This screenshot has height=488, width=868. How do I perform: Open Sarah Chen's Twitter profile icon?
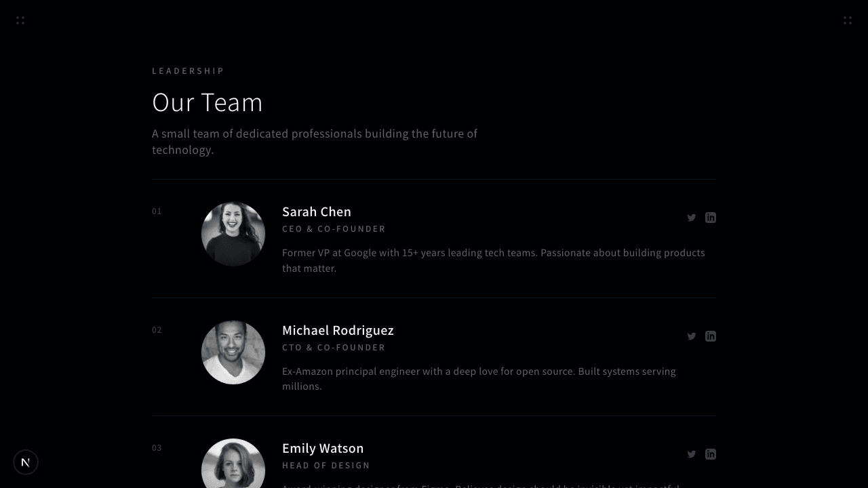691,218
